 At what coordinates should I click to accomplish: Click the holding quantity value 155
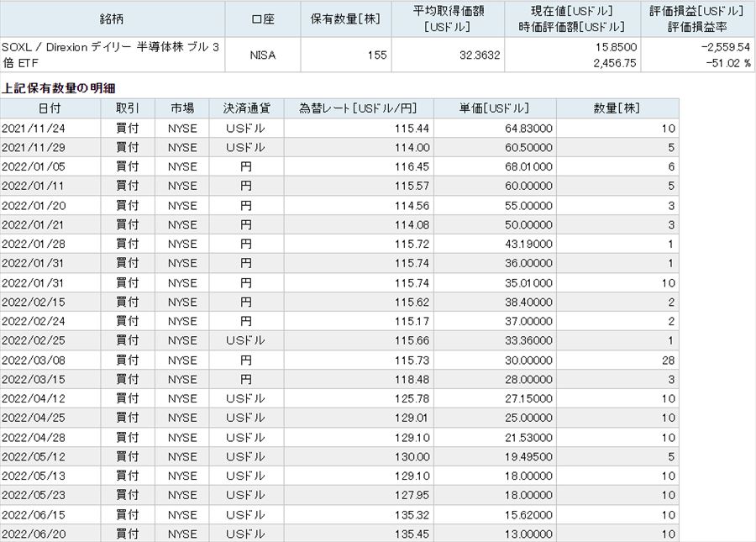coord(377,55)
